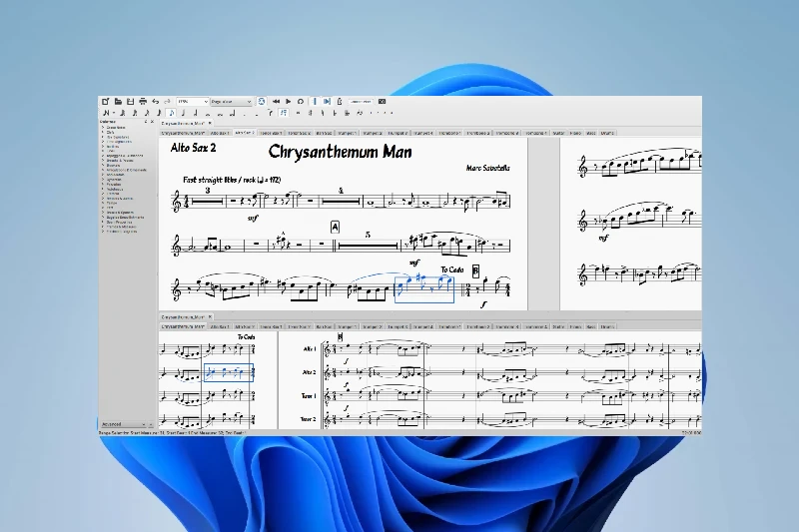Close the Chrysanthemum_Man document tab

pos(210,124)
